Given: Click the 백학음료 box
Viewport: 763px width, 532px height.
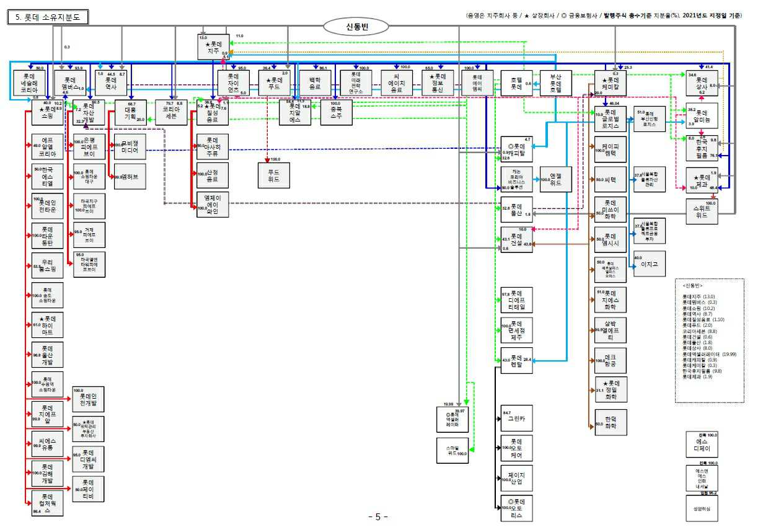Looking at the screenshot, I should pos(315,84).
